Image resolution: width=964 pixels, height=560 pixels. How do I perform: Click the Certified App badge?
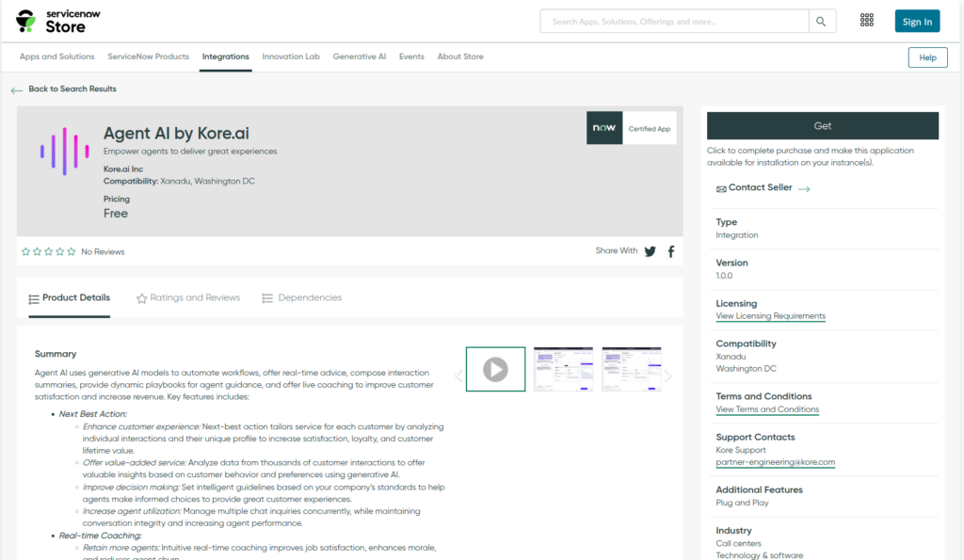(x=631, y=127)
